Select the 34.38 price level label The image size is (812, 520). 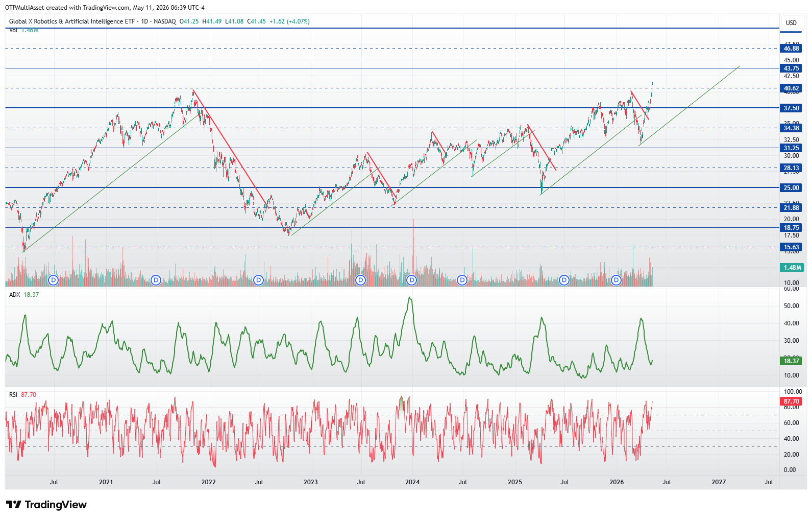[x=791, y=128]
